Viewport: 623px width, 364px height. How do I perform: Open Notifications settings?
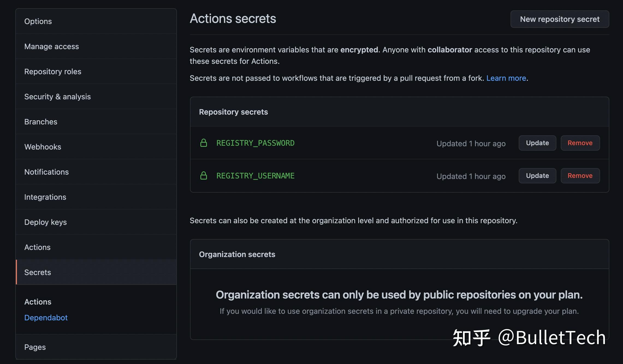click(x=46, y=172)
